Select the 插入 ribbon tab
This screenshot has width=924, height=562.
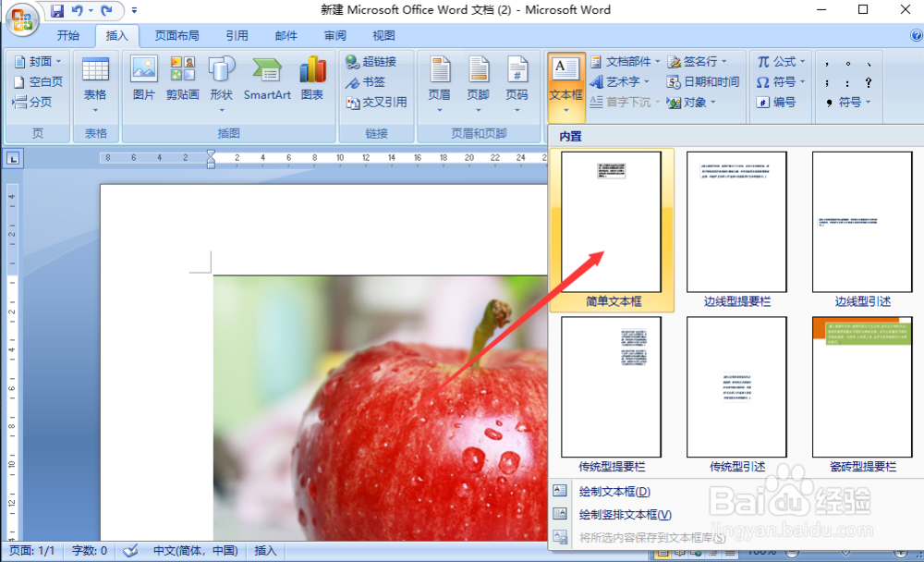(116, 36)
